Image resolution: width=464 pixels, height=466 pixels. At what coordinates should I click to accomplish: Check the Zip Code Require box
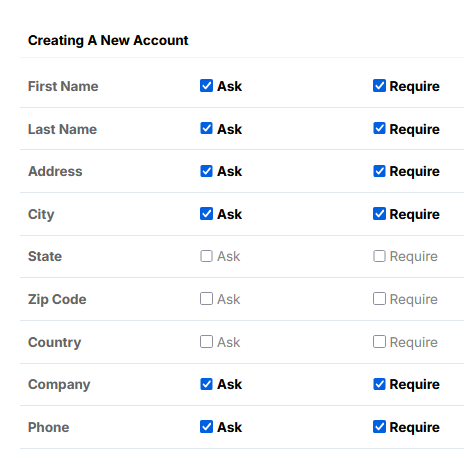coord(379,299)
